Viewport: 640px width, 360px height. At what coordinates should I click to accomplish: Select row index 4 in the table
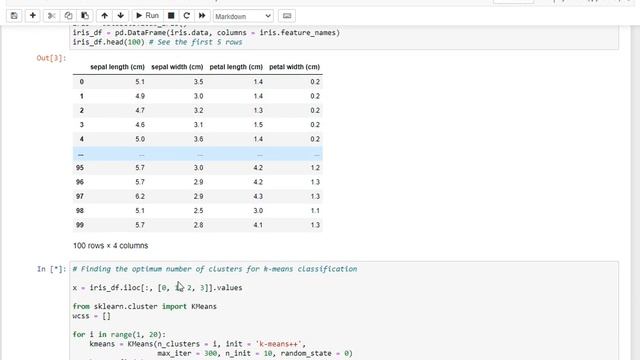pos(82,139)
